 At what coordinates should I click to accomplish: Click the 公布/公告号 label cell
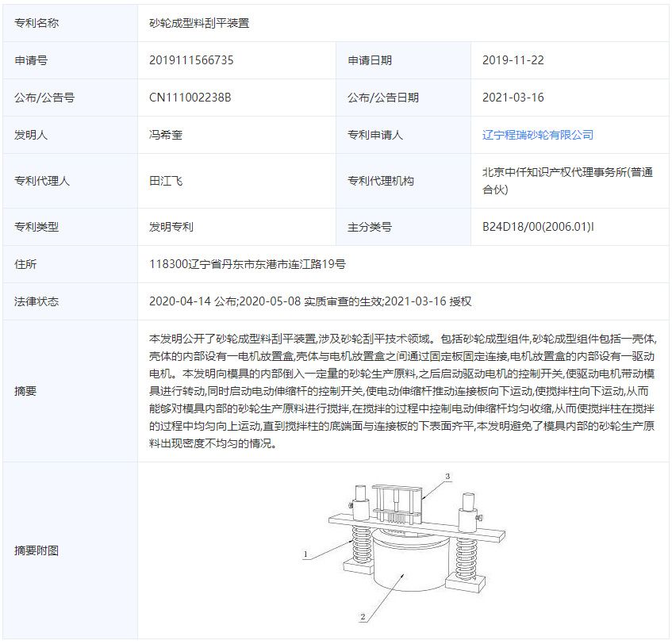tap(71, 98)
